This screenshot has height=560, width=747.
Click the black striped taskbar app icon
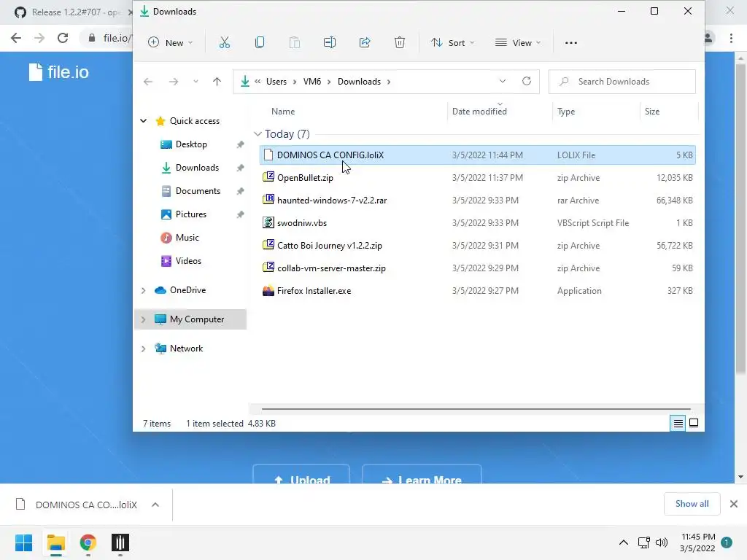(120, 542)
